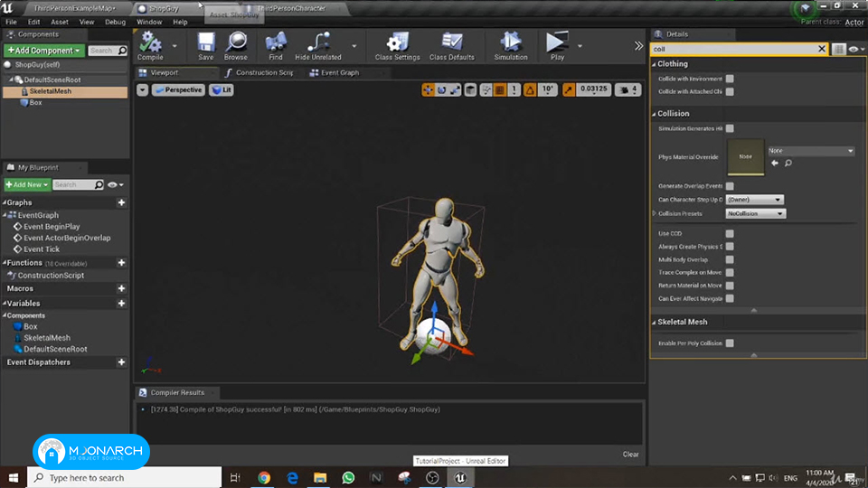868x488 pixels.
Task: Switch to Viewport tab
Action: [165, 72]
